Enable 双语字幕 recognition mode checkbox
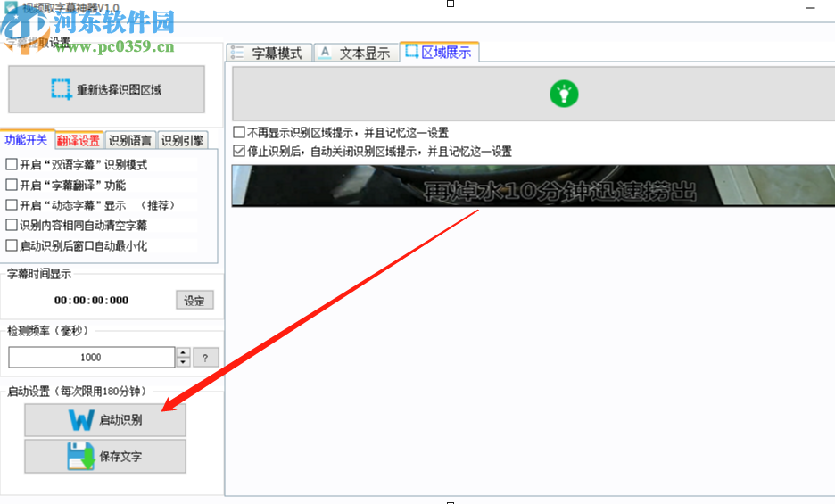Screen dimensions: 835x504 12,165
